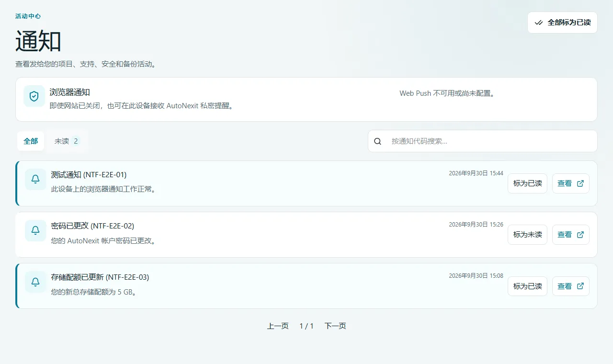Open 查看 for 测试通知

tap(571, 183)
